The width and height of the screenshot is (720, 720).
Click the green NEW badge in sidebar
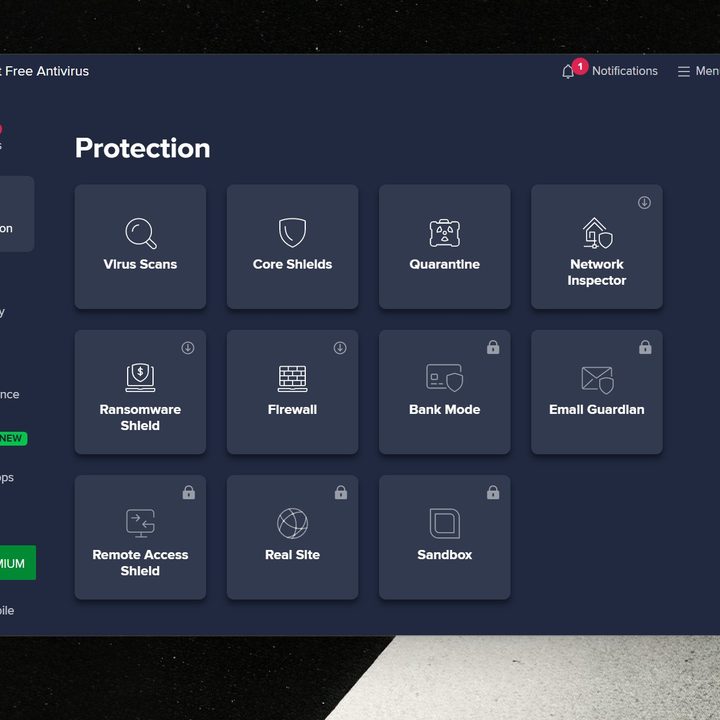[13, 439]
